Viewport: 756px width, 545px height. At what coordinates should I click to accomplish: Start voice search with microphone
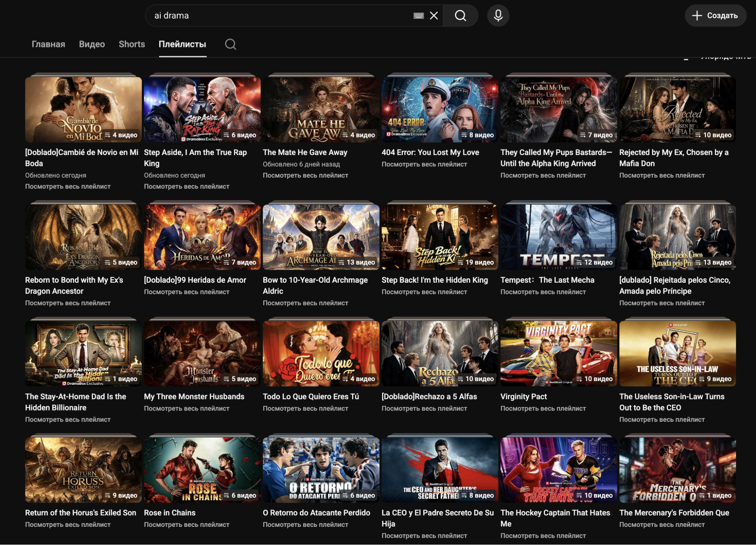(498, 15)
